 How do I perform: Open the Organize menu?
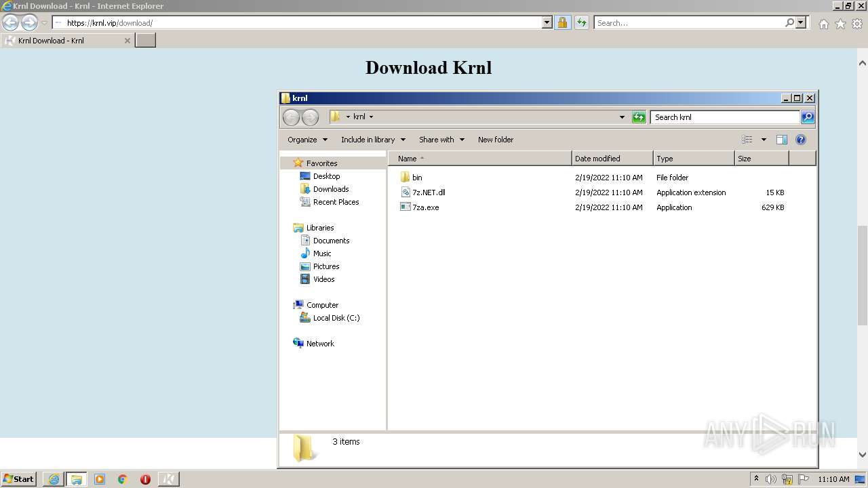click(308, 140)
